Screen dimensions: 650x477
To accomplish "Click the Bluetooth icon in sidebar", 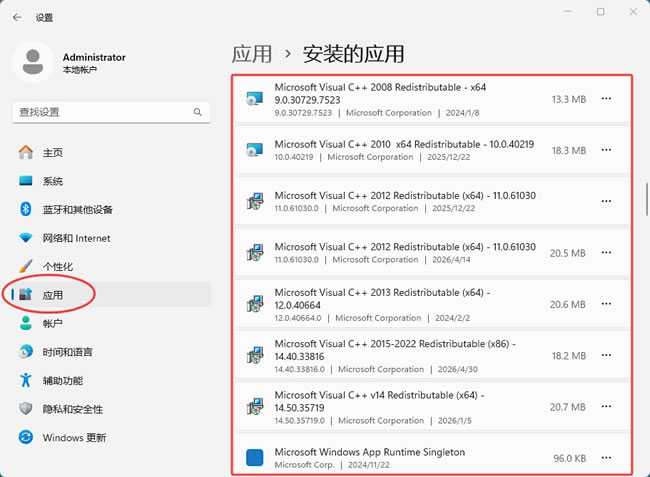I will click(x=26, y=209).
